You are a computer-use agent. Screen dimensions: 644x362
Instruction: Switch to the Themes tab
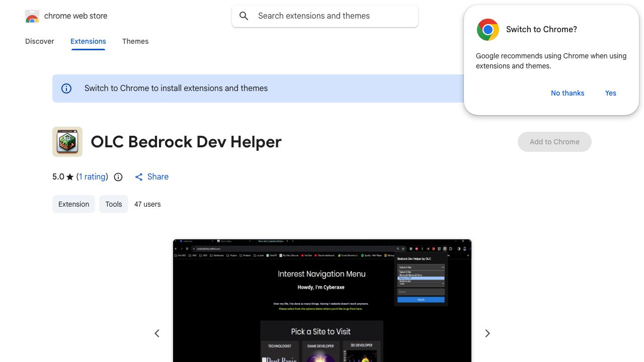pos(135,41)
